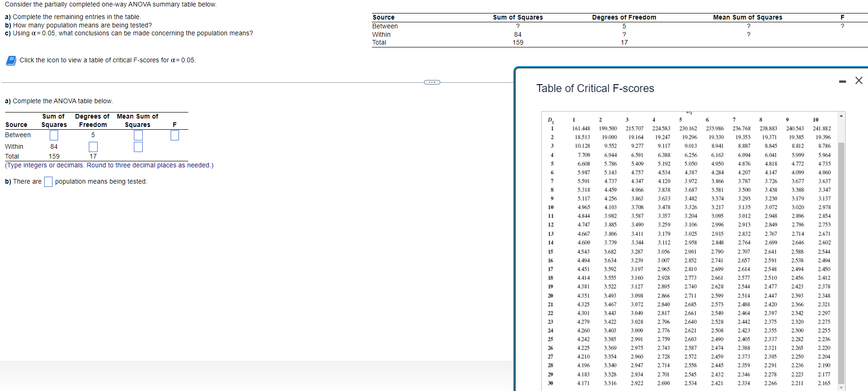Click Total Degrees of Freedom '17' in question table
Screen dimensions: 868x391
coord(624,43)
